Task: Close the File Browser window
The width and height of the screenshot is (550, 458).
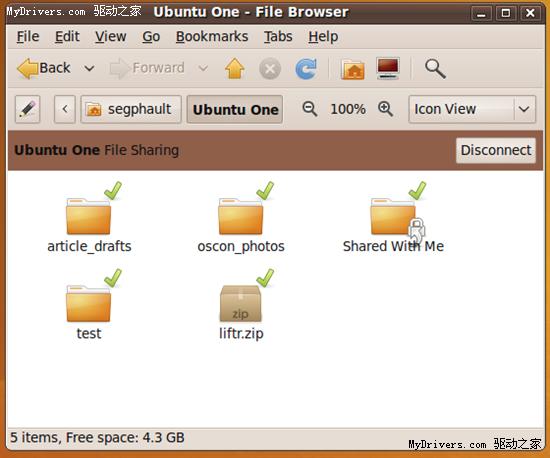Action: coord(530,14)
